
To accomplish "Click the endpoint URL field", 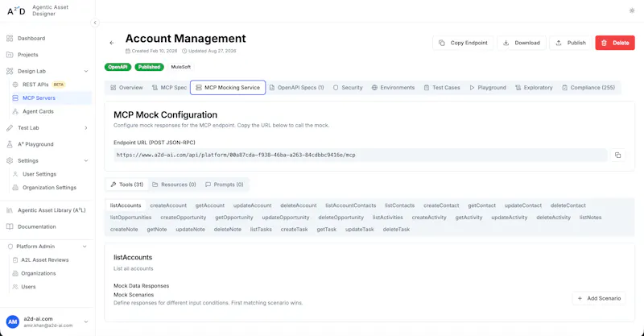I will click(x=360, y=155).
